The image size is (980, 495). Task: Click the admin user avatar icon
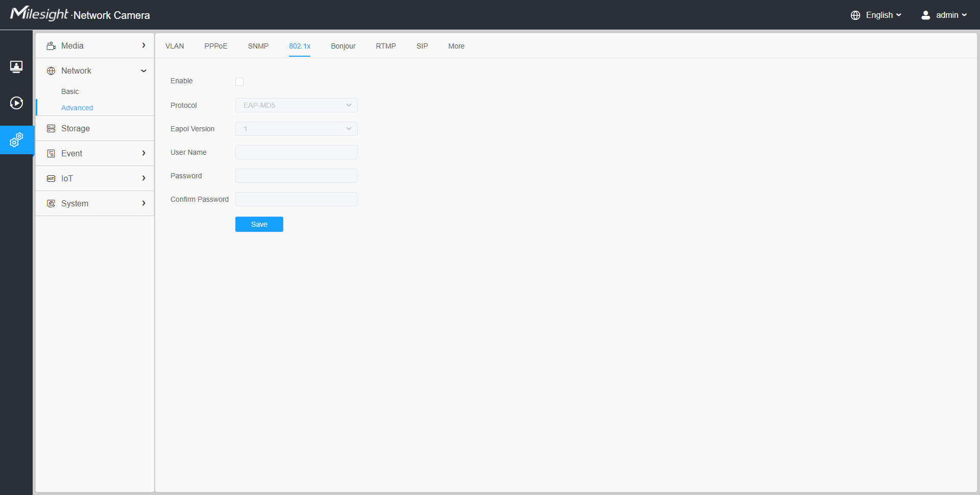click(925, 15)
